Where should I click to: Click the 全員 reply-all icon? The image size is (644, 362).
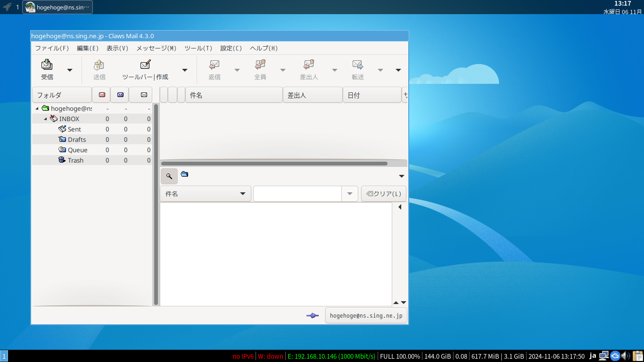tap(260, 65)
